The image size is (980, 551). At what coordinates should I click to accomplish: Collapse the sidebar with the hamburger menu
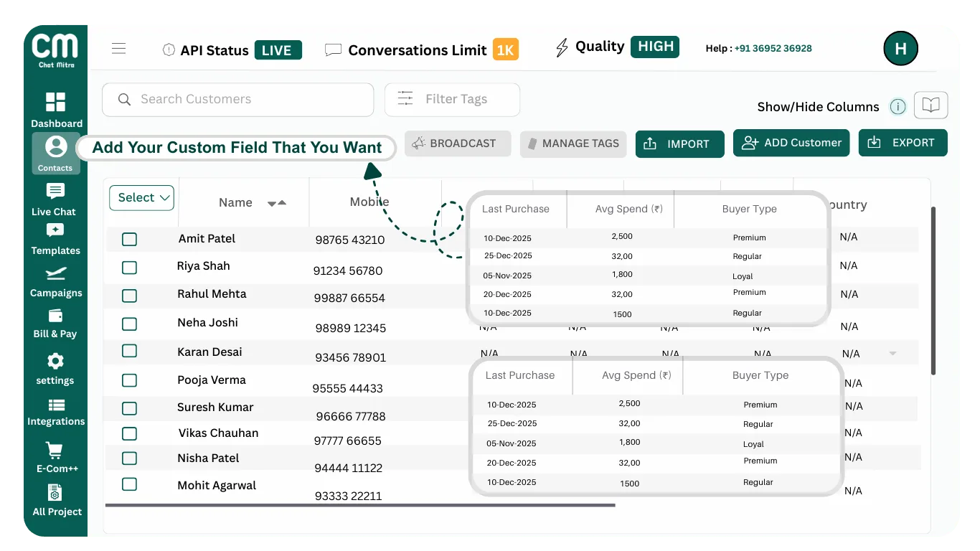118,48
